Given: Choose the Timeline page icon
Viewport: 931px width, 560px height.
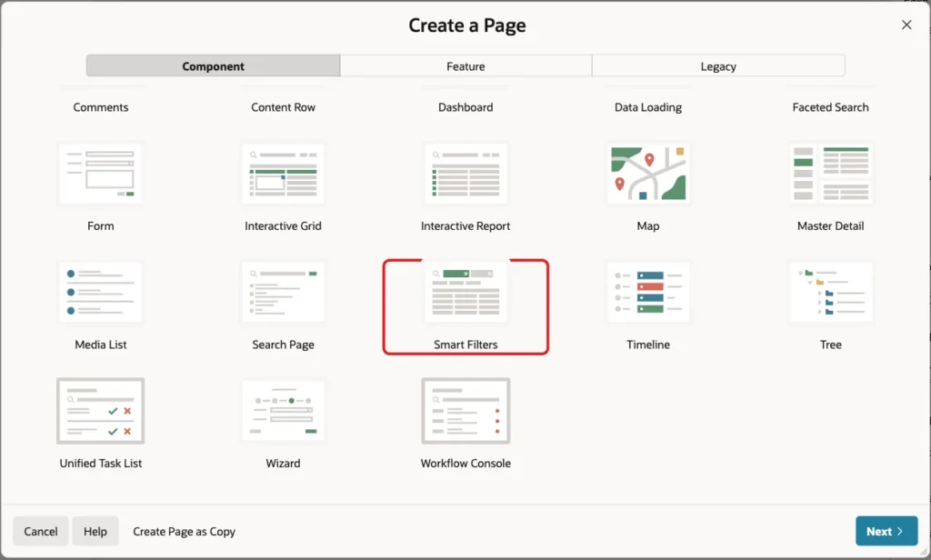Looking at the screenshot, I should (x=647, y=292).
